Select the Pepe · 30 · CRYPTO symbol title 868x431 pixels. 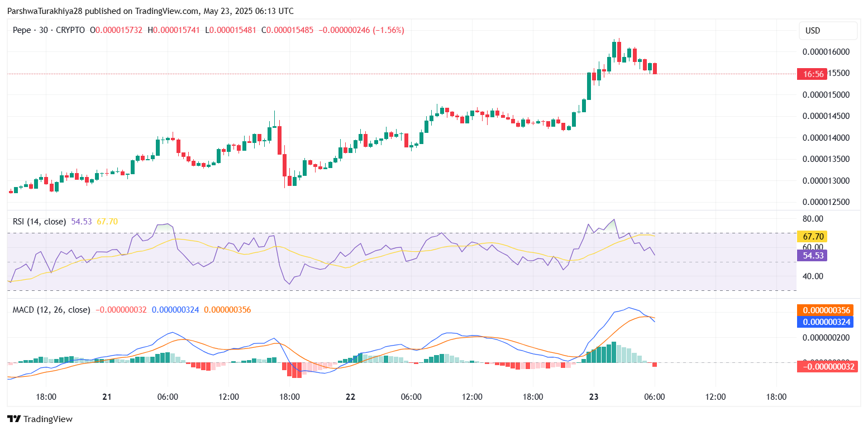click(x=49, y=30)
